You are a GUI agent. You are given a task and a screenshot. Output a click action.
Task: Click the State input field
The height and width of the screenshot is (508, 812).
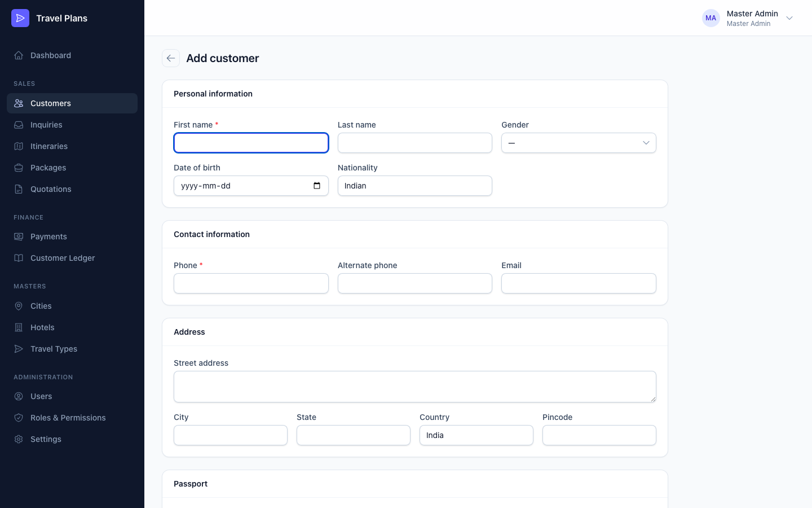click(x=354, y=435)
